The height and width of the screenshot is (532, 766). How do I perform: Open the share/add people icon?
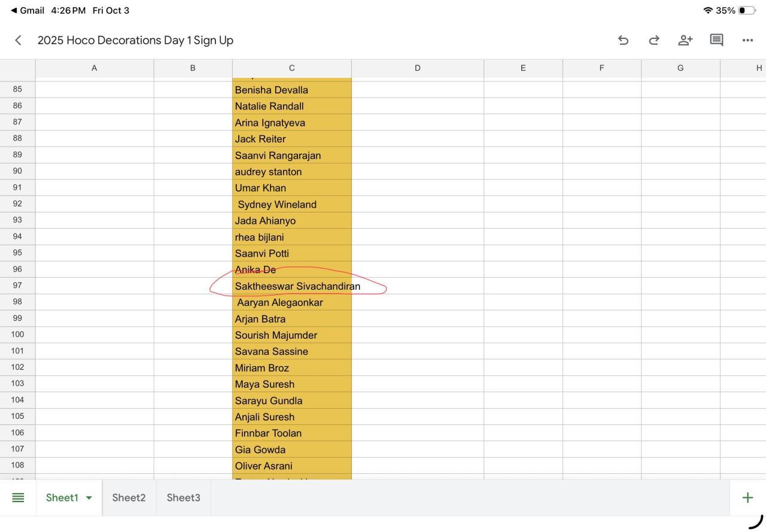pos(685,40)
